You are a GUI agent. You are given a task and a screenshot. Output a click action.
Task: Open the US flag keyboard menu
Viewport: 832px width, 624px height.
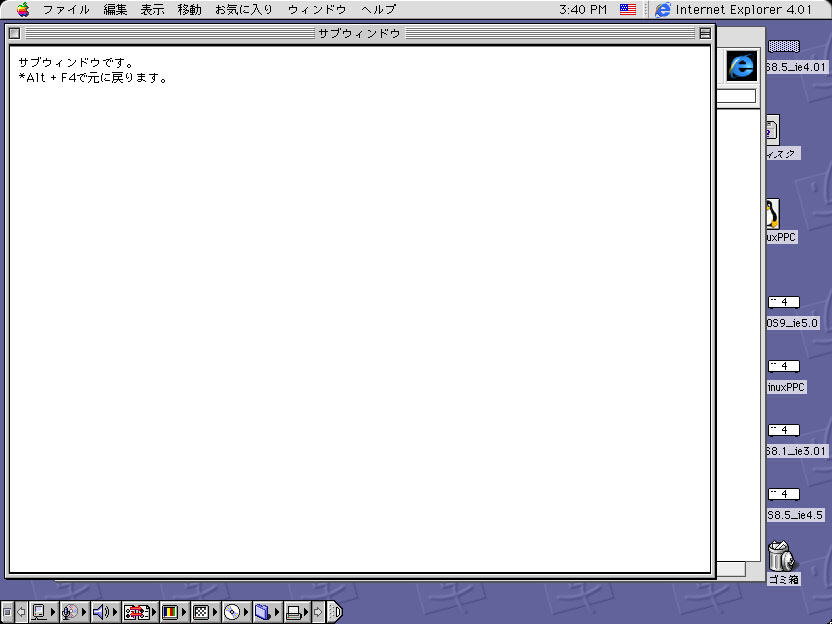pos(628,10)
